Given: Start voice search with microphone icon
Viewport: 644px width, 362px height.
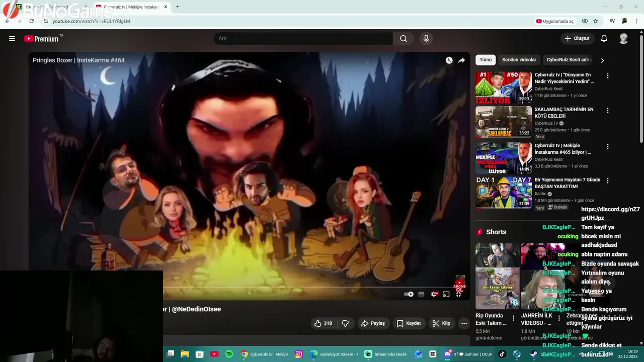Looking at the screenshot, I should pos(426,39).
